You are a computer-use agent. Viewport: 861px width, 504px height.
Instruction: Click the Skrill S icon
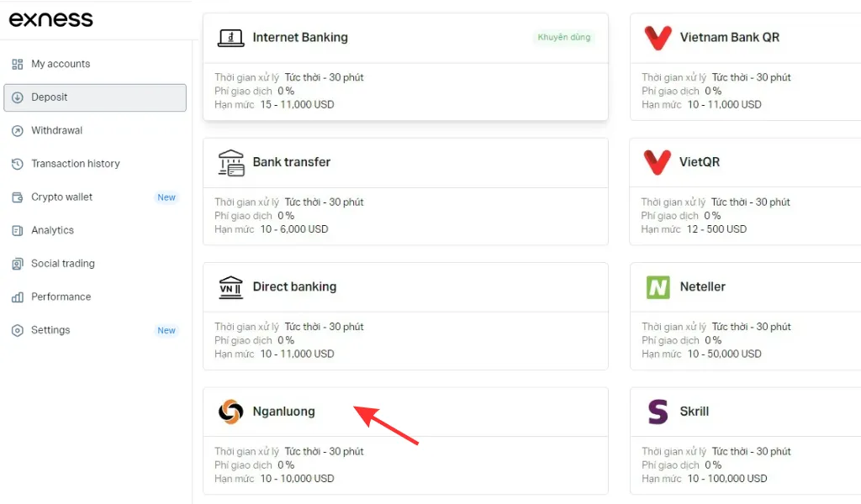pyautogui.click(x=658, y=412)
